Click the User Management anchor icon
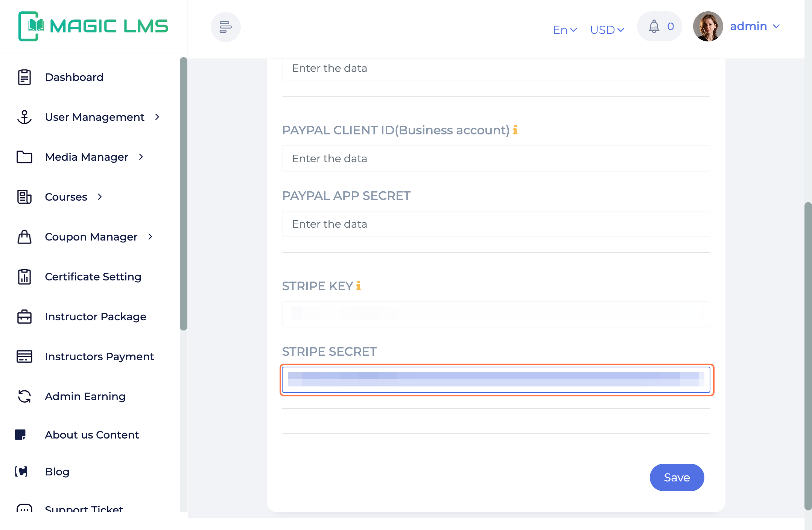Image resolution: width=812 pixels, height=530 pixels. point(24,117)
